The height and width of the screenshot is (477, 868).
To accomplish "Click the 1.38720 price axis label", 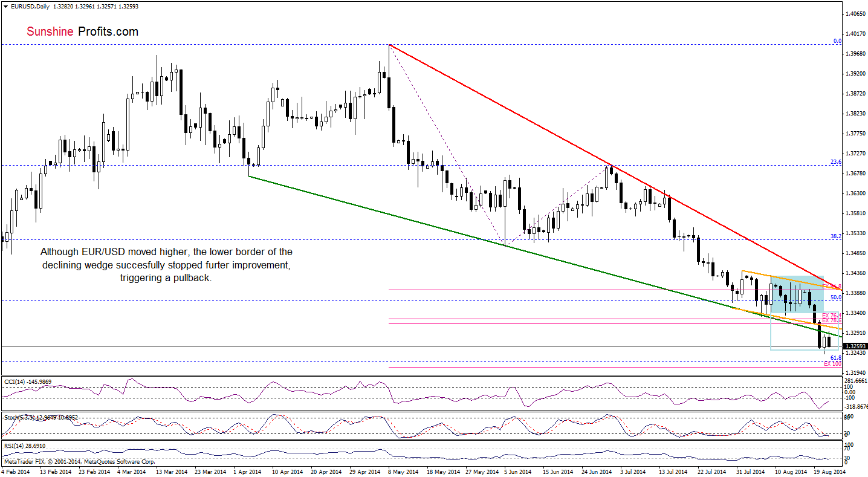I will coord(855,94).
